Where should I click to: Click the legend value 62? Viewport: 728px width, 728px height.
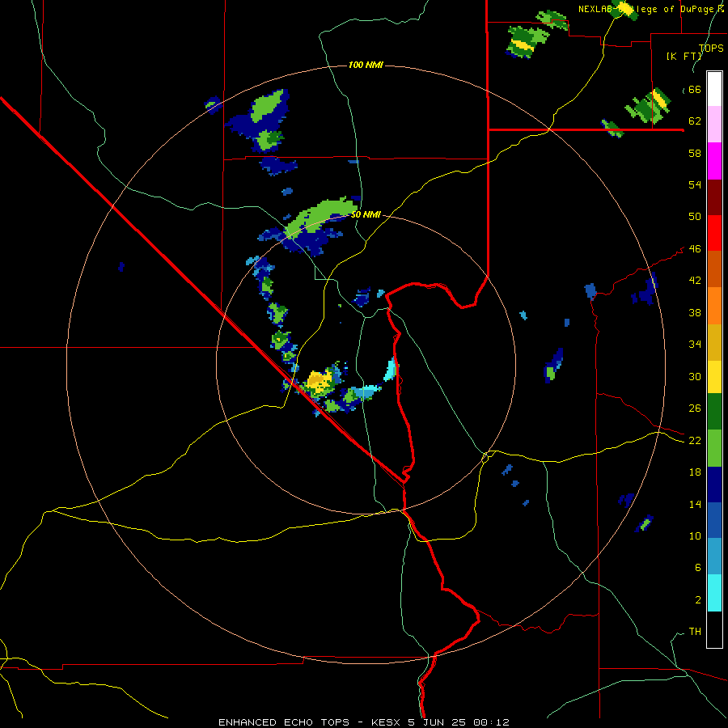(x=695, y=121)
